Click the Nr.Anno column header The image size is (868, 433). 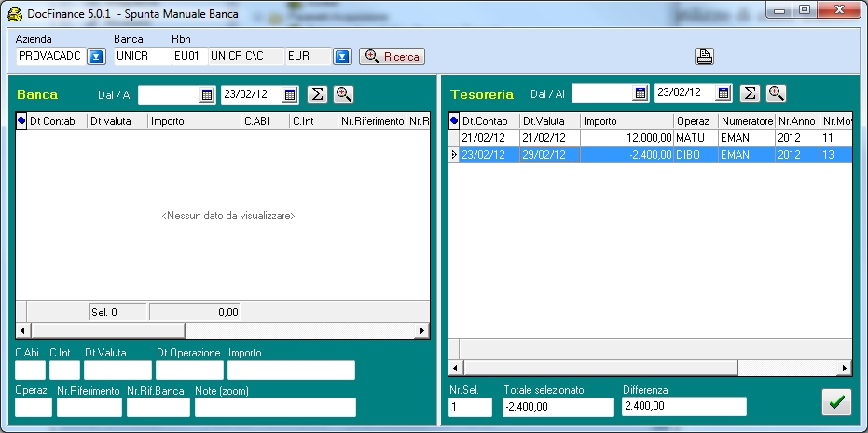pyautogui.click(x=797, y=121)
